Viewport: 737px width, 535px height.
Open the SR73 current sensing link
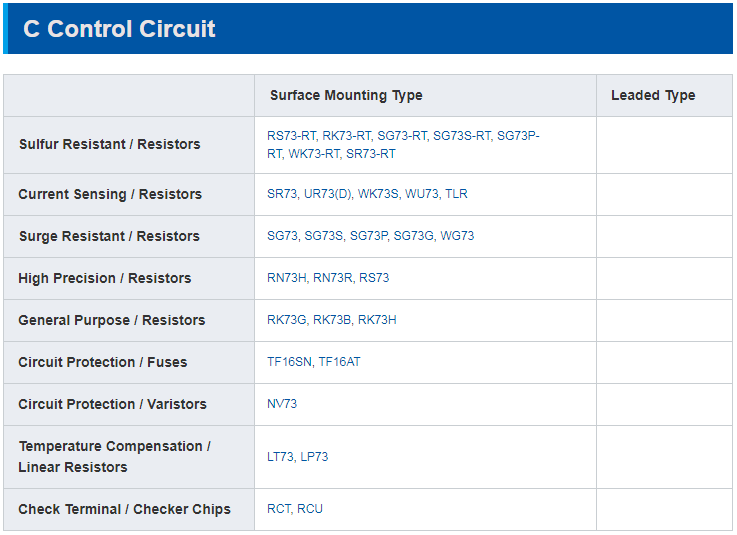coord(282,194)
